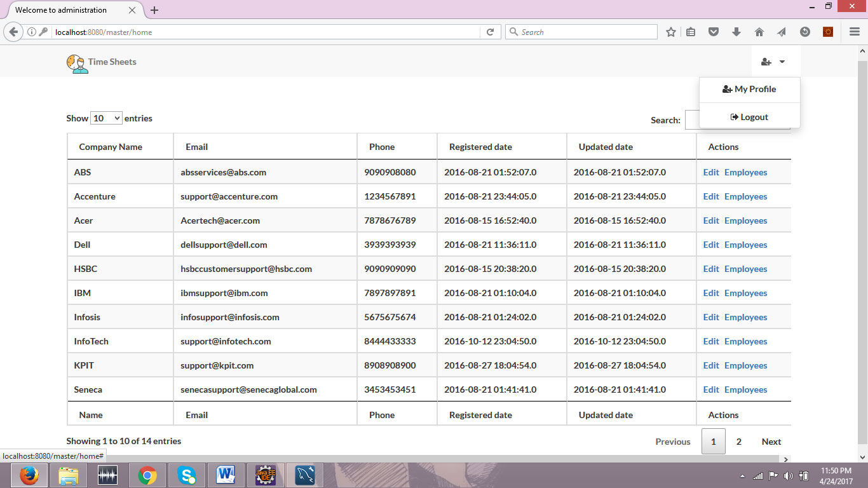The image size is (868, 488).
Task: Open the file explorer taskbar icon
Action: [x=69, y=475]
